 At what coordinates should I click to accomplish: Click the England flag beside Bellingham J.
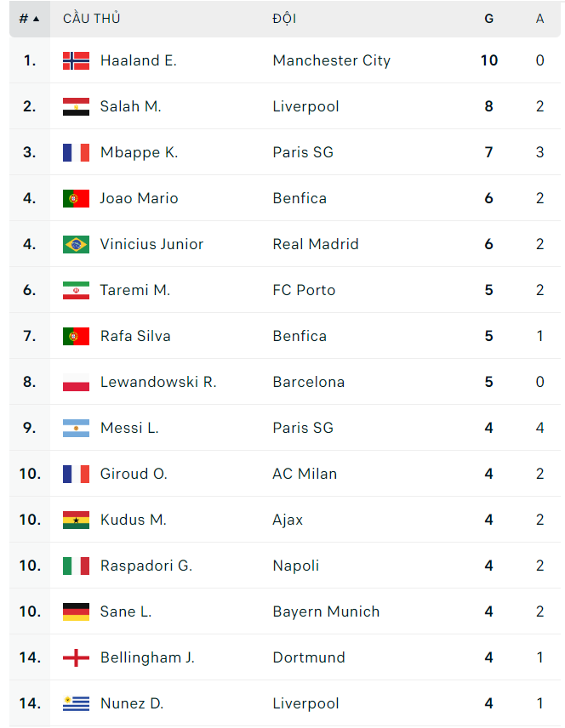click(76, 657)
